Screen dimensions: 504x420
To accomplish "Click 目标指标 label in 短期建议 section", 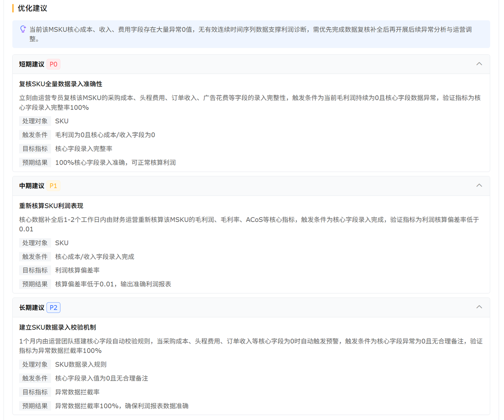I will (x=35, y=149).
